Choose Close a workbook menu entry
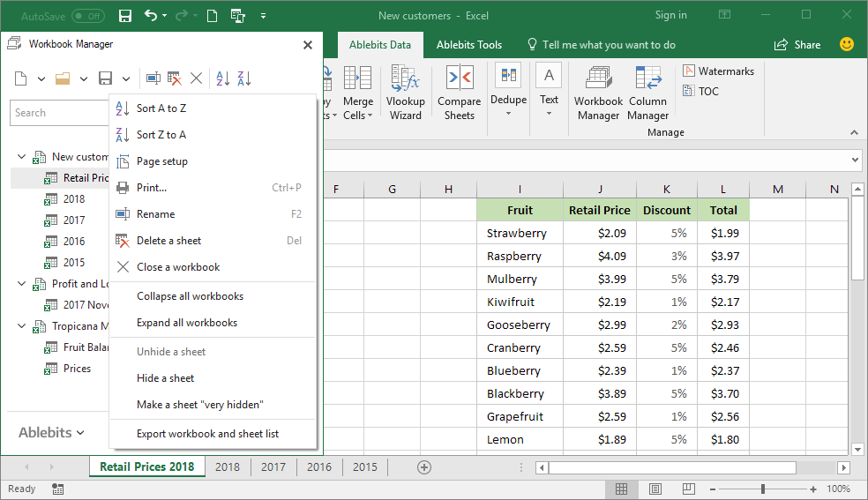Viewport: 868px width, 500px height. click(x=213, y=267)
